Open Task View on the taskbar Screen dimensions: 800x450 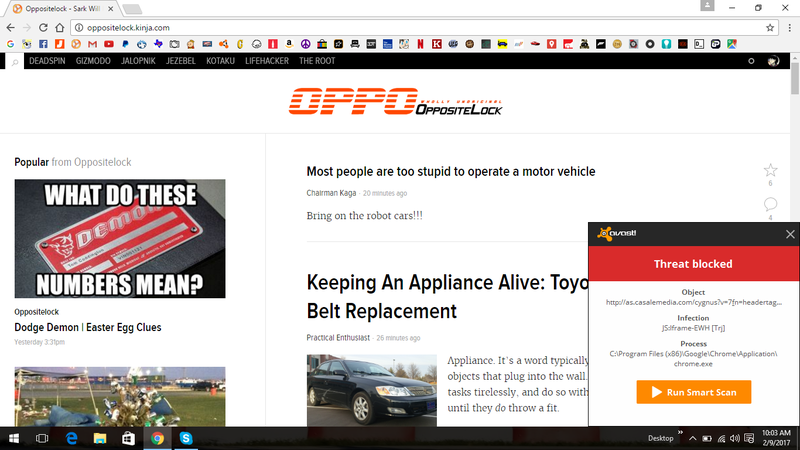[x=42, y=438]
